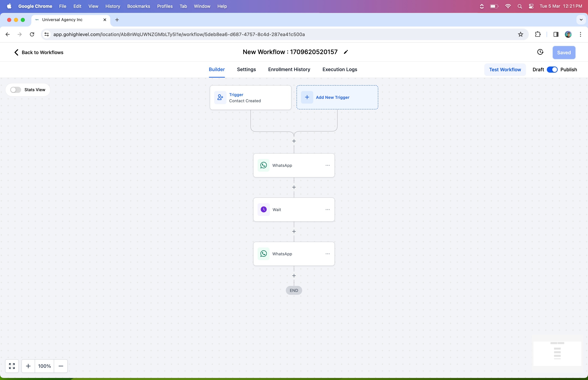Screen dimensions: 588x380
Task: Click the Contact Created trigger icon
Action: pos(220,97)
